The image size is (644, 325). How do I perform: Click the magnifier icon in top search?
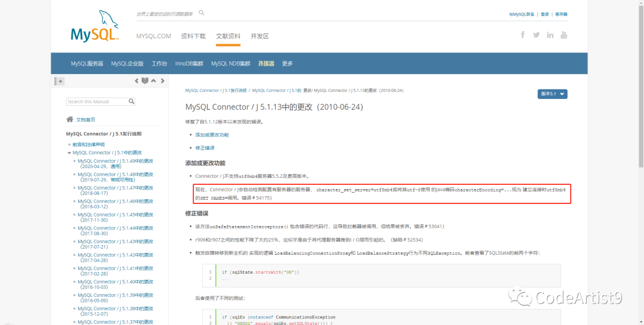202,13
